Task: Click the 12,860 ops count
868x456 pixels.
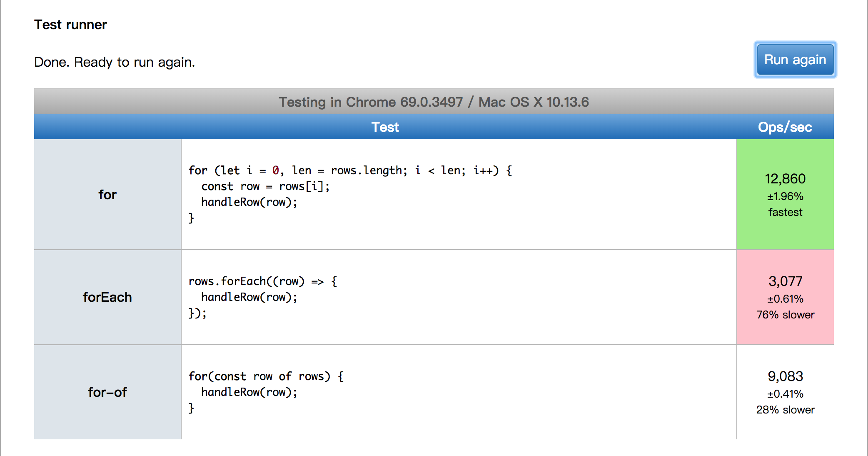Action: coord(785,178)
